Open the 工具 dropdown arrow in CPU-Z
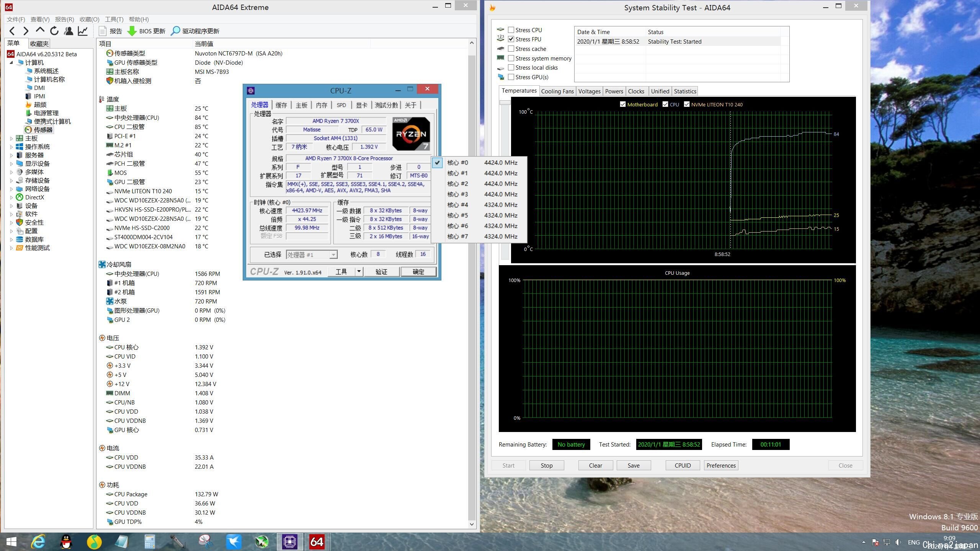Screen dimensions: 980x551 click(359, 271)
